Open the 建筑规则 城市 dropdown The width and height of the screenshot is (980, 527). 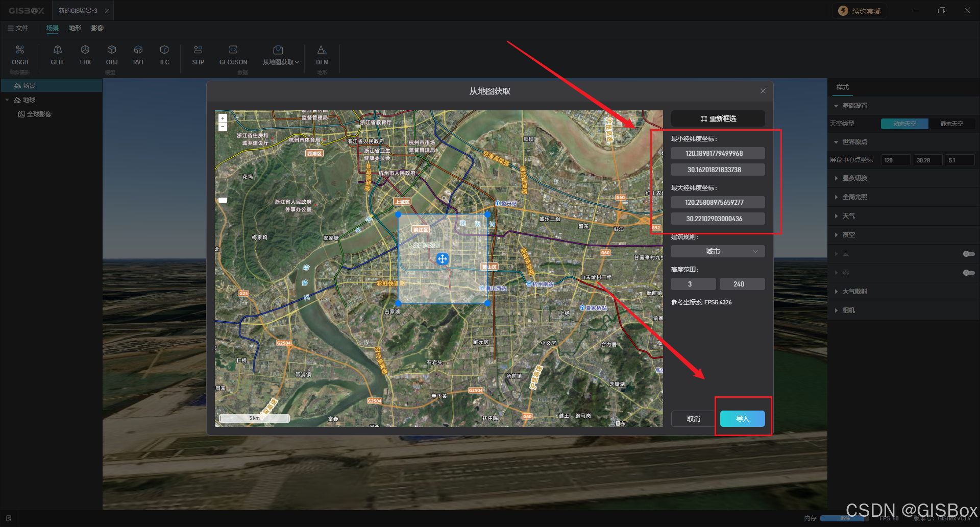pos(718,251)
